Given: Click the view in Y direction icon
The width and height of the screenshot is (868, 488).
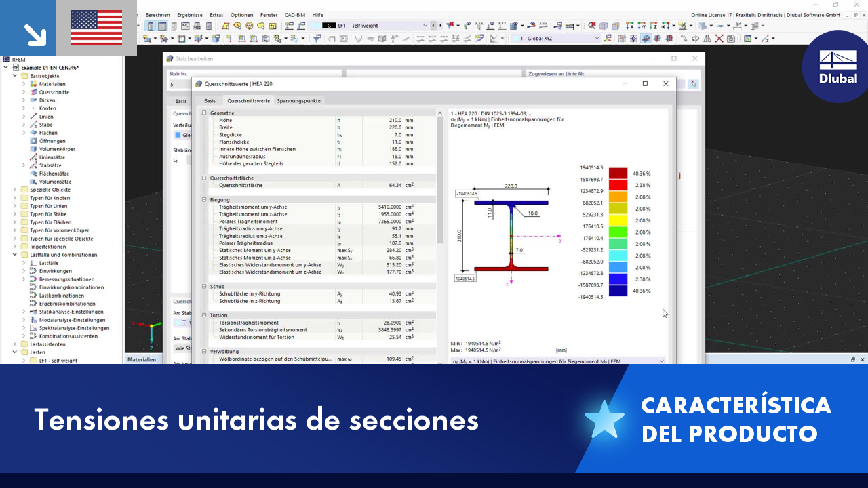Looking at the screenshot, I should pos(642,26).
